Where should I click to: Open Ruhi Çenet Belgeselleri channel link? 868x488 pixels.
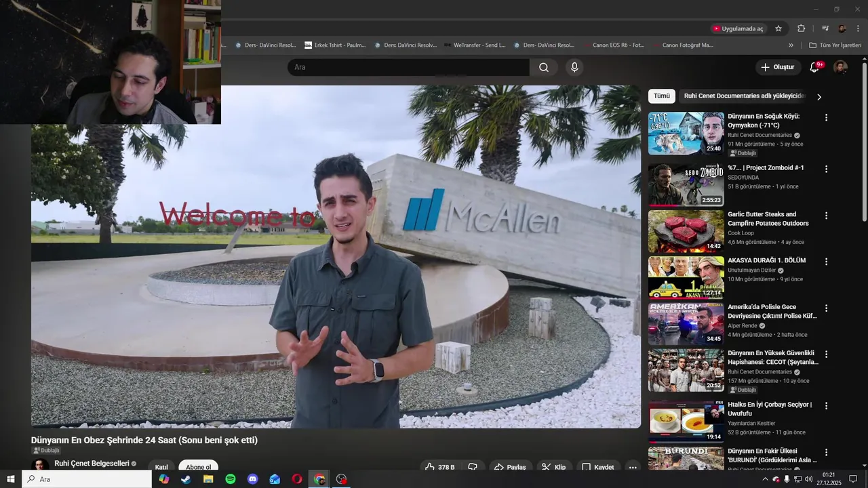(x=92, y=464)
